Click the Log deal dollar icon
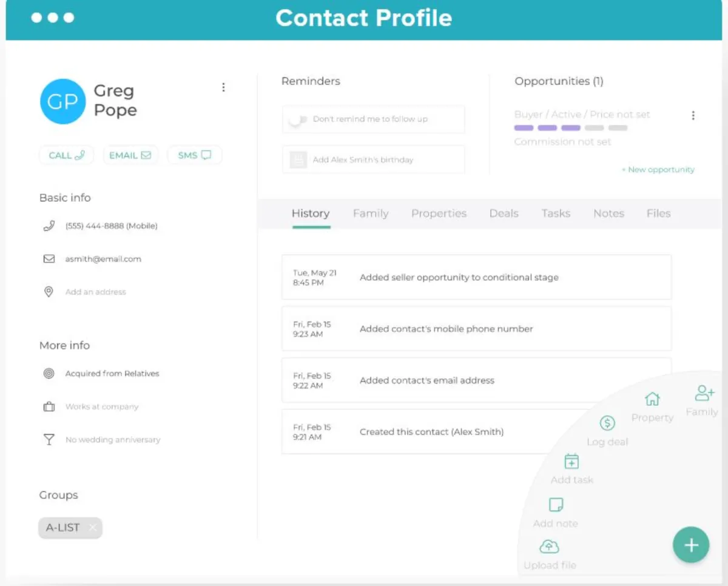 click(x=607, y=423)
